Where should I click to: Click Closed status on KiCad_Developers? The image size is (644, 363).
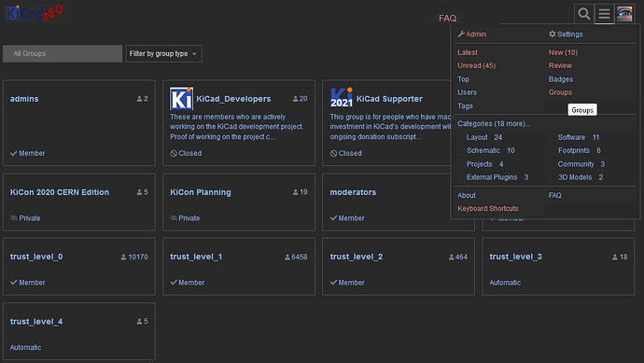186,153
